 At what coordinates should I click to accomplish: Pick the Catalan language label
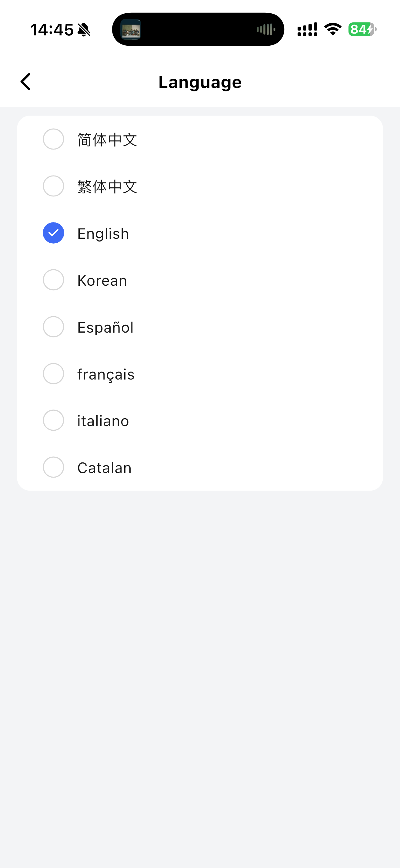[104, 468]
